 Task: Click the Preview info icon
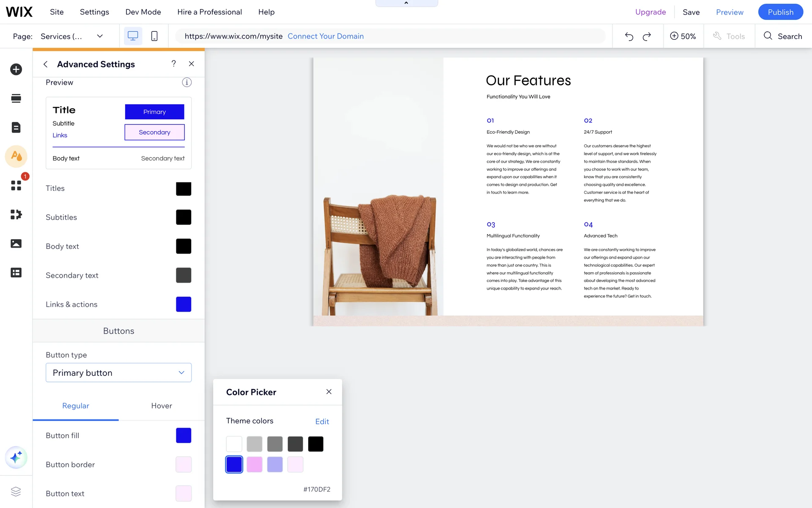click(x=187, y=83)
